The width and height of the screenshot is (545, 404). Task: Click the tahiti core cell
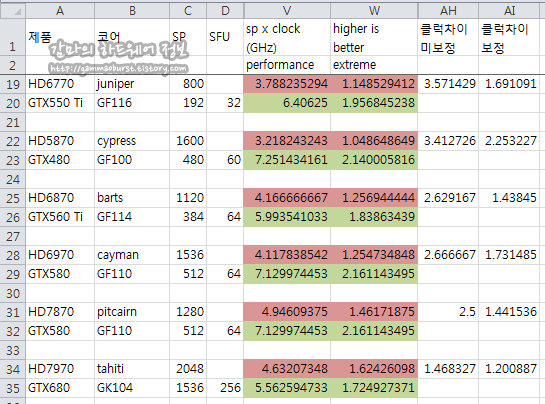coord(132,369)
